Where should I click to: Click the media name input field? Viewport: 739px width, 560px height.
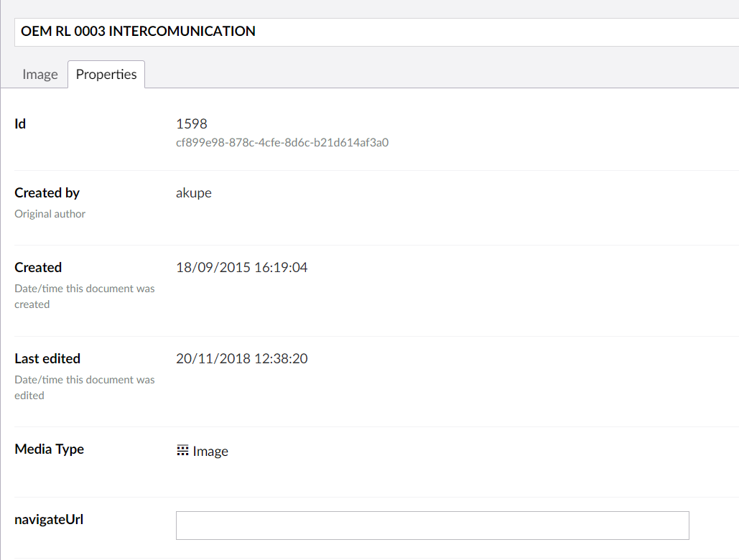373,32
